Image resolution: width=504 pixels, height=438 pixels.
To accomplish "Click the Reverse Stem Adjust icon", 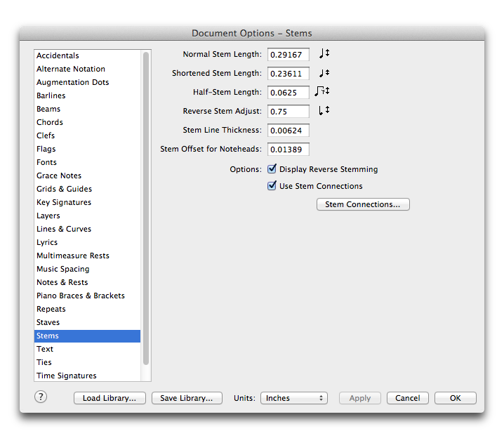I will click(324, 110).
